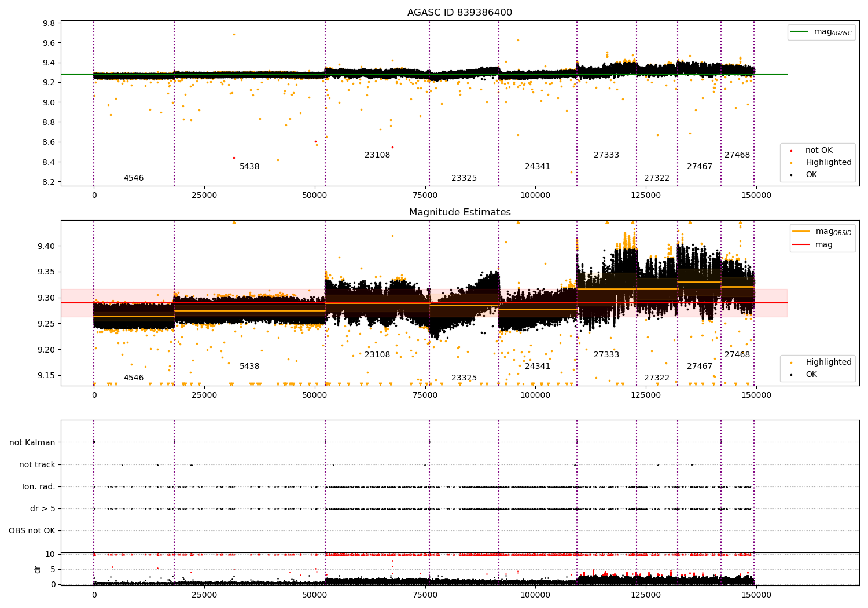Click OBSID label 24341 in the top plot
This screenshot has height=608, width=868.
tap(538, 167)
